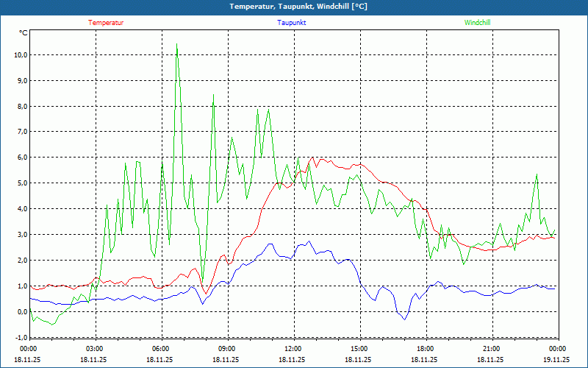Click the 3,0 value on the y-axis

coord(22,235)
